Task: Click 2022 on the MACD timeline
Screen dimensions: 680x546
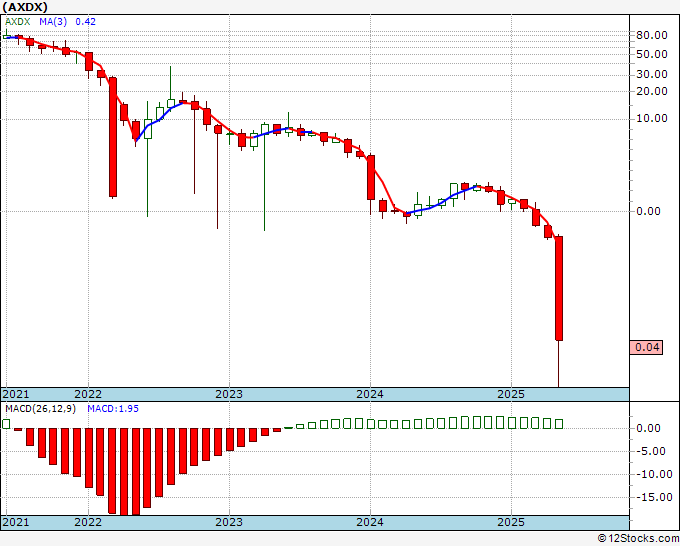Action: point(88,522)
